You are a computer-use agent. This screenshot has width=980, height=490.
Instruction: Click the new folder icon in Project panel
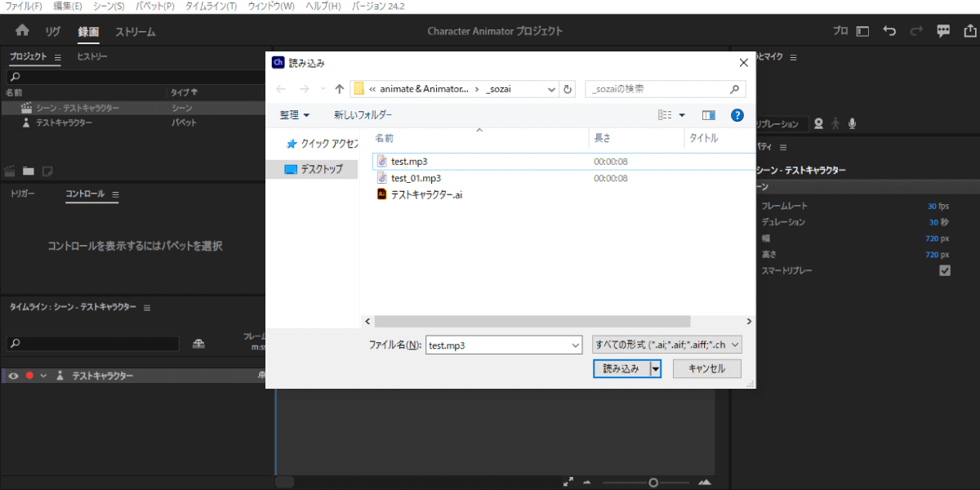pyautogui.click(x=29, y=171)
